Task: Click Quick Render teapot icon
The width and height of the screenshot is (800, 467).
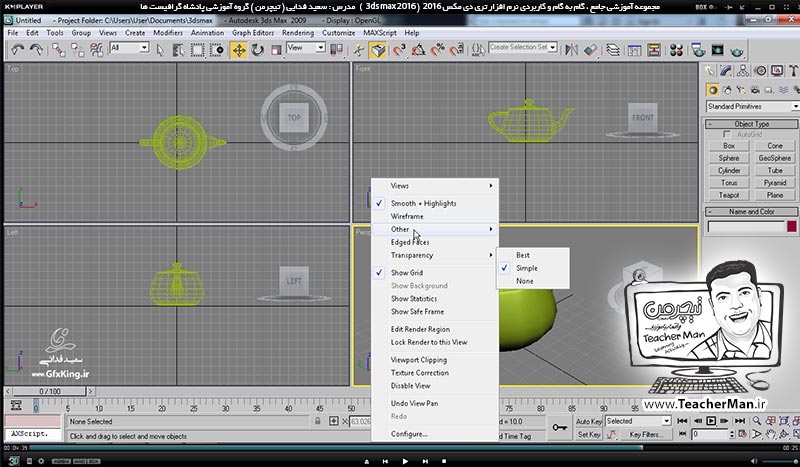Action: point(737,51)
